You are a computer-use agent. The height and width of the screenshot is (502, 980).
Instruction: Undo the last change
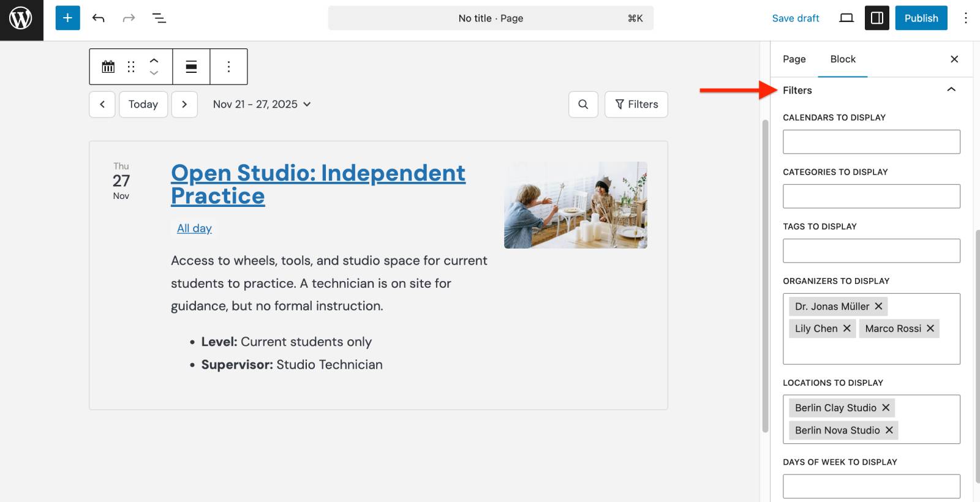pos(98,18)
